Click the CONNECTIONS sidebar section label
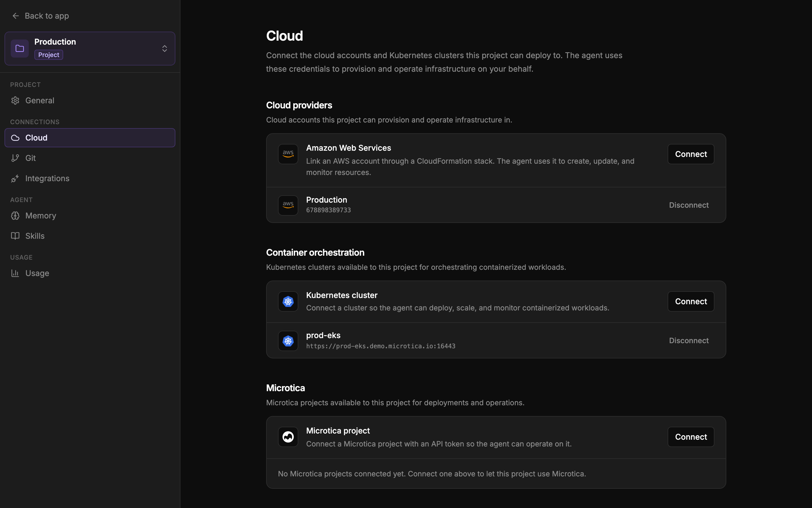Screen dimensions: 812x508 coord(35,122)
